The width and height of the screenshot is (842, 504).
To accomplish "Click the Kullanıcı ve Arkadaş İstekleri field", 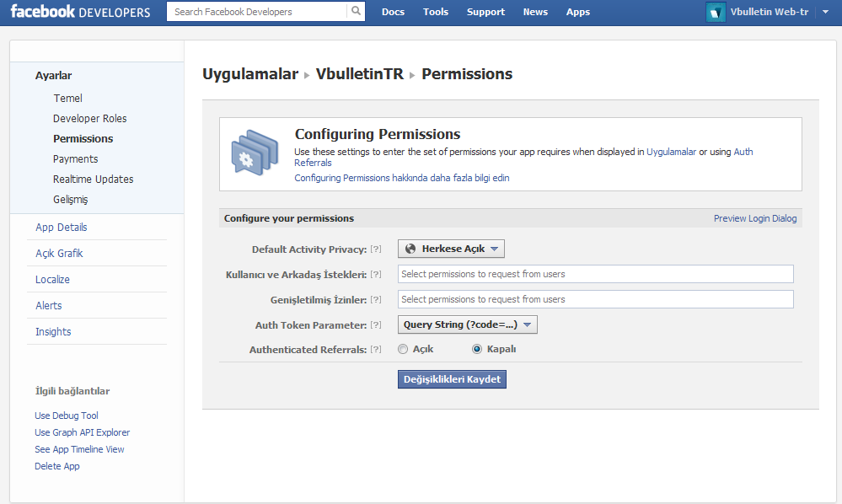I will 595,274.
